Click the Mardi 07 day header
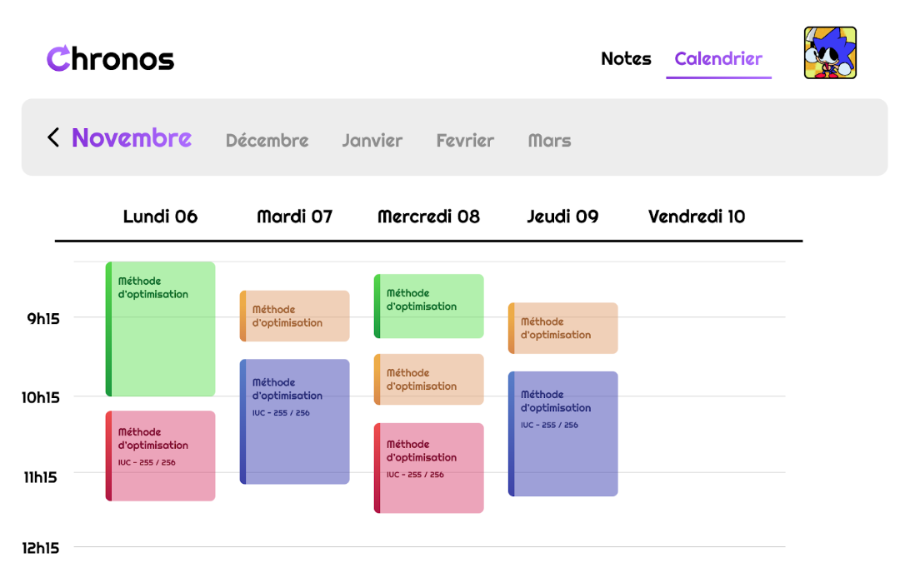This screenshot has height=588, width=910. pyautogui.click(x=293, y=216)
